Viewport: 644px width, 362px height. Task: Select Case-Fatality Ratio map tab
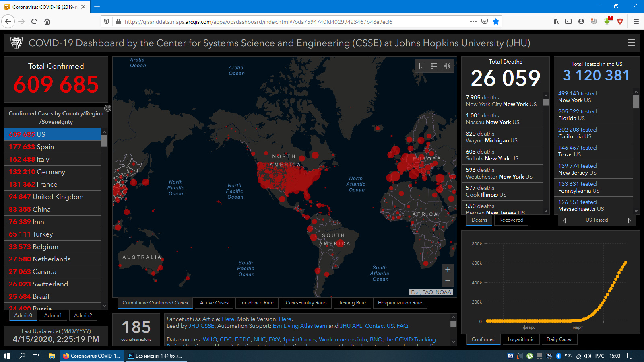[306, 303]
